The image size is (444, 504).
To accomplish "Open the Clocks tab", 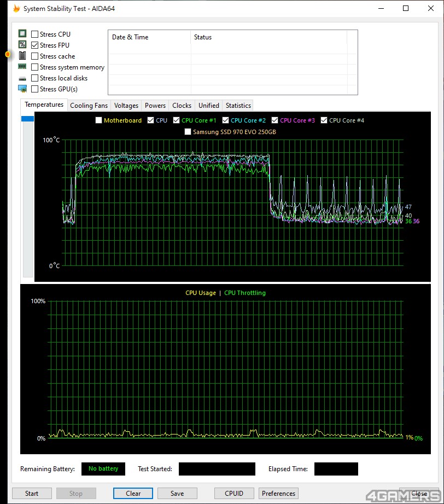I will point(182,106).
